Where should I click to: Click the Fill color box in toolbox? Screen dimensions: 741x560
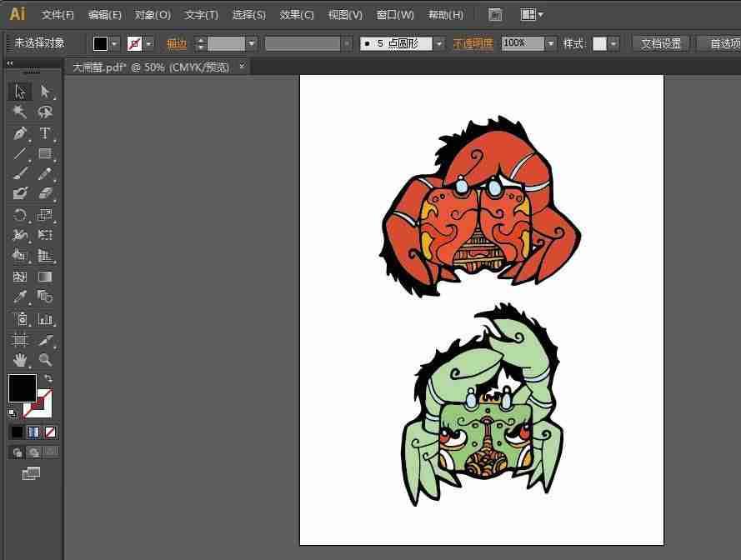[23, 388]
